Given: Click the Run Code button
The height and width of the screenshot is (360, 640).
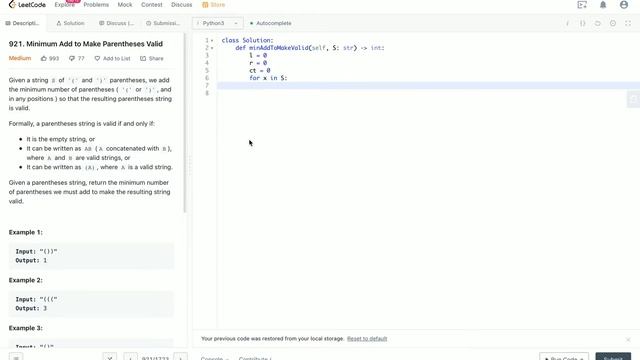Looking at the screenshot, I should click(564, 356).
